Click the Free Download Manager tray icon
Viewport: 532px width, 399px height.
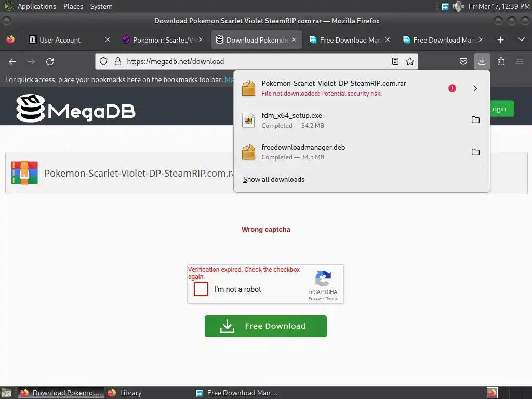pyautogui.click(x=445, y=6)
